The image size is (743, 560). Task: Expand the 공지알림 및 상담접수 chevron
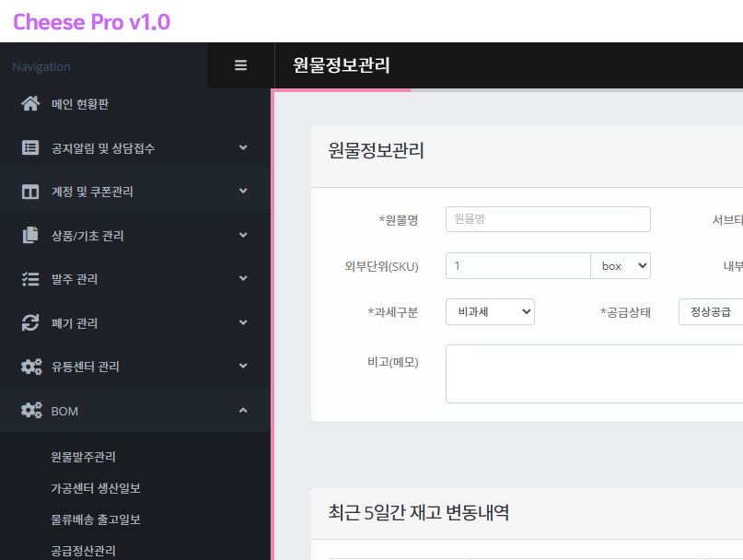[243, 147]
